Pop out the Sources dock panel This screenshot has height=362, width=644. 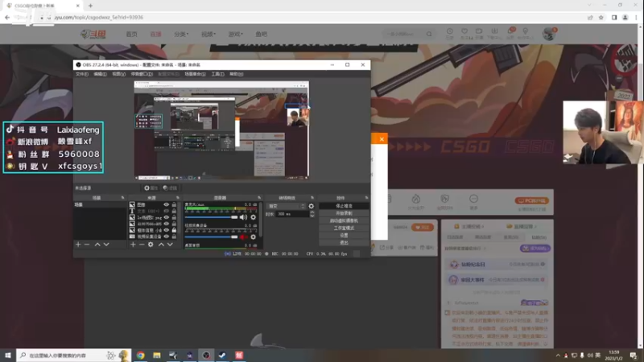(178, 198)
